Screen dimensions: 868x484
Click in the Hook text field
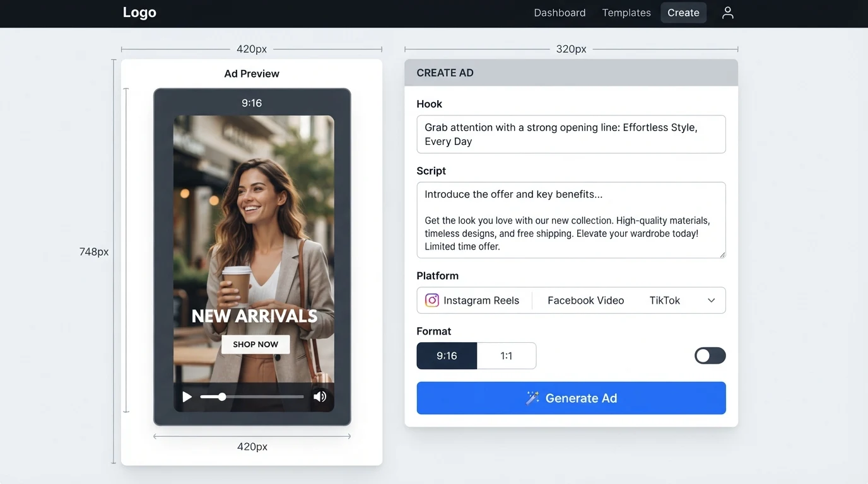(571, 134)
